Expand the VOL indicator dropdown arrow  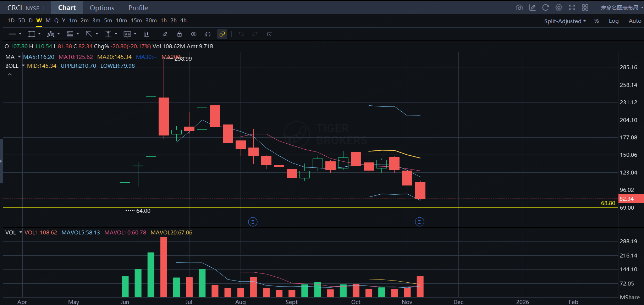coord(21,232)
